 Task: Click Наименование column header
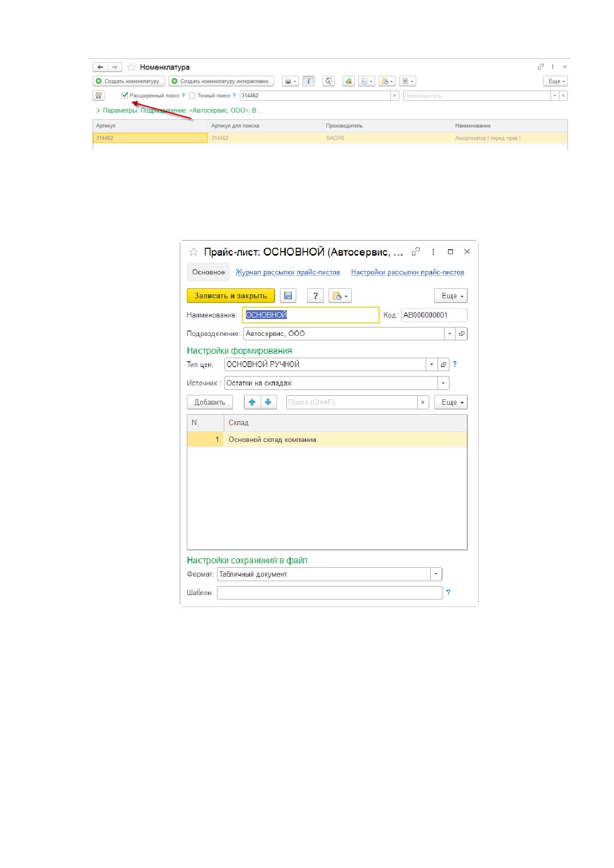pyautogui.click(x=509, y=126)
